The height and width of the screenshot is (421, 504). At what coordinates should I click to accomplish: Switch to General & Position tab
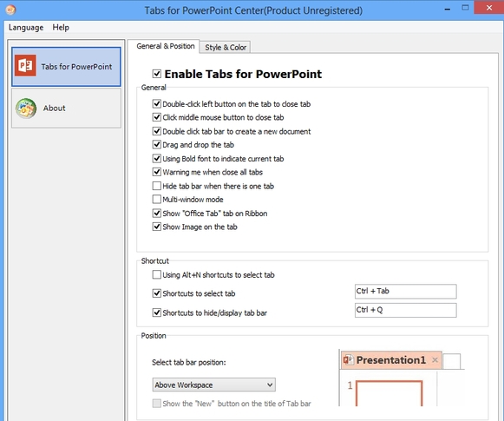pos(165,46)
